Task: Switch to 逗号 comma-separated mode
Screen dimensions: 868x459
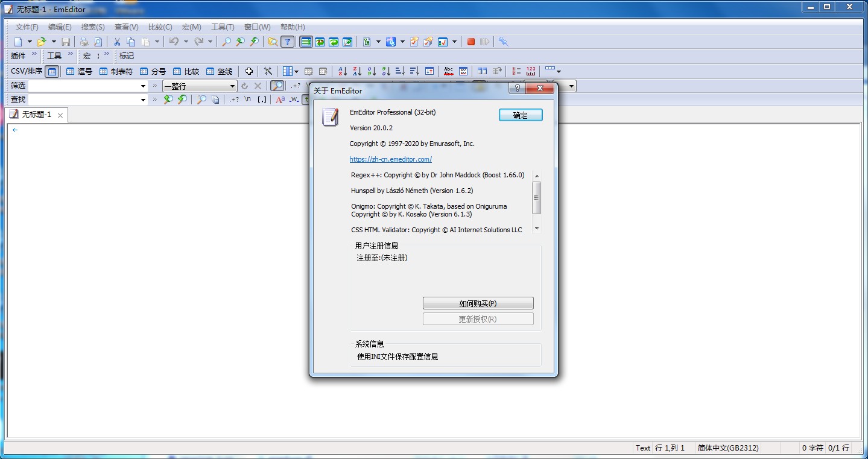Action: [x=79, y=71]
